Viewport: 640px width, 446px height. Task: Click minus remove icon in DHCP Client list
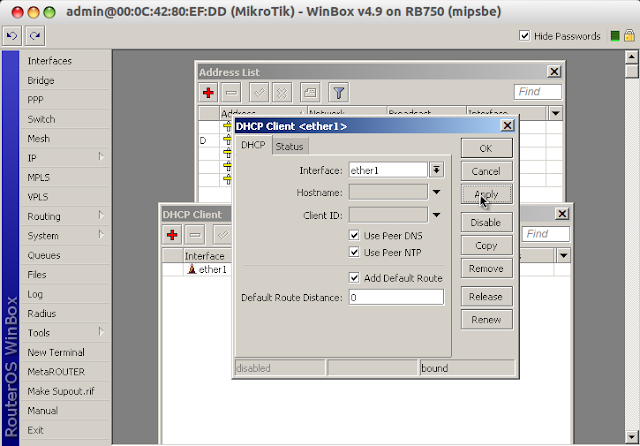[195, 235]
